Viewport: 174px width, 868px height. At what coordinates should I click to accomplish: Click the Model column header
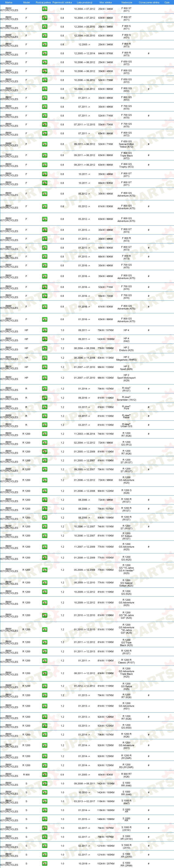point(26,2)
